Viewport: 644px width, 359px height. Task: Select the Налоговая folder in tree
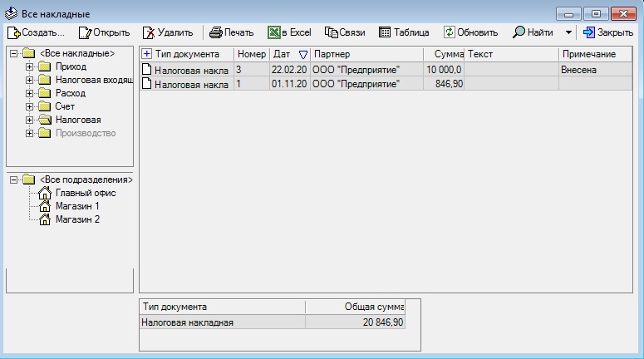click(x=71, y=120)
